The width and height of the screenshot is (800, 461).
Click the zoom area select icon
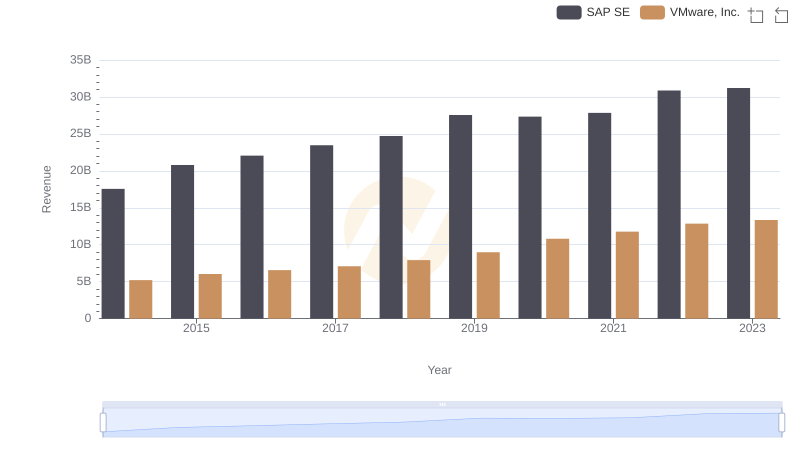pos(756,15)
